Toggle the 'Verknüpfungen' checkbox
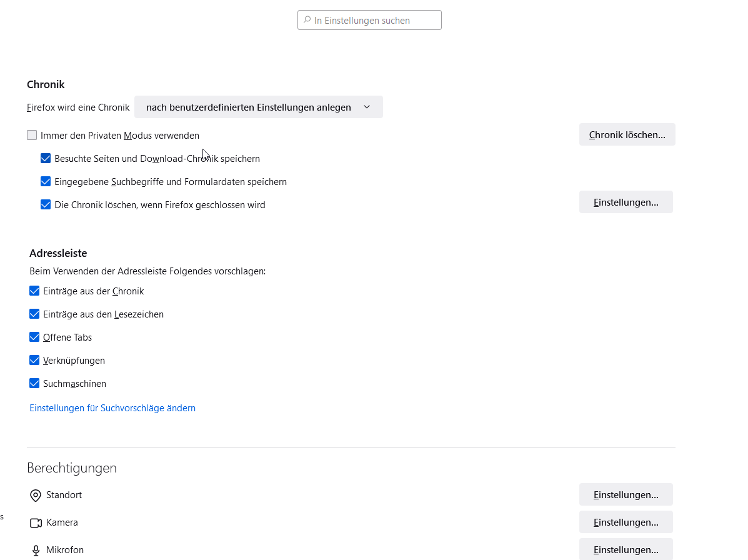 34,360
